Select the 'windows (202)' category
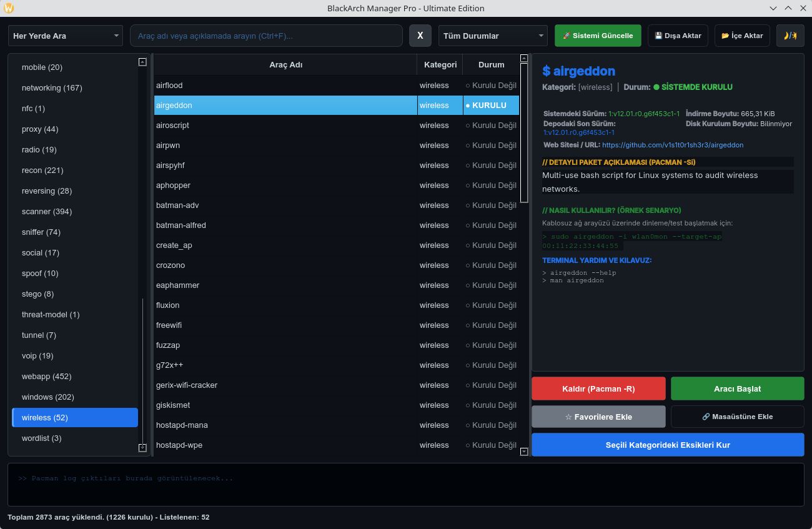Screen dimensions: 812x529 [x=75, y=397]
